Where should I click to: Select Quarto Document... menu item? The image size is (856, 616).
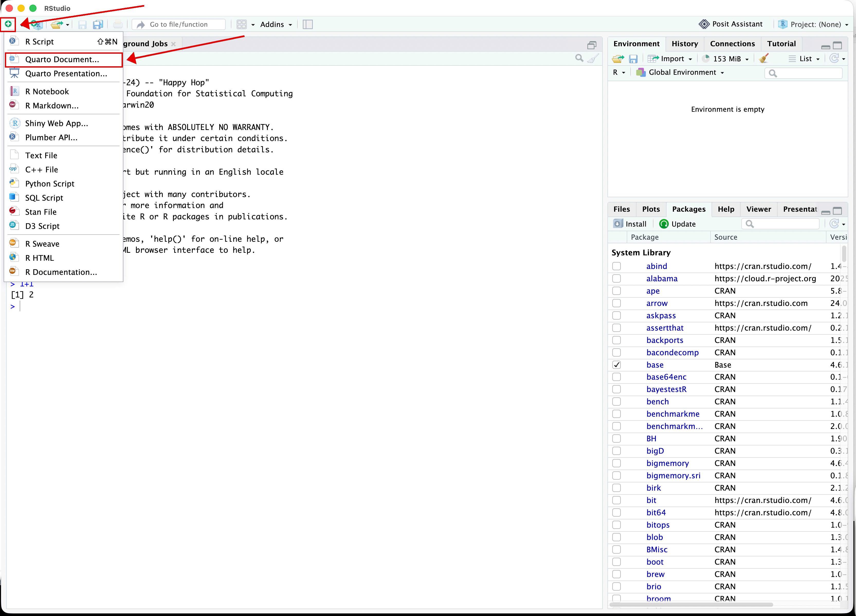[x=64, y=60]
